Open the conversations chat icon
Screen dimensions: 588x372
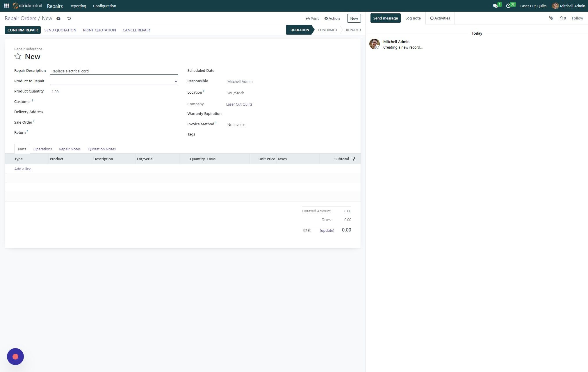click(x=495, y=6)
